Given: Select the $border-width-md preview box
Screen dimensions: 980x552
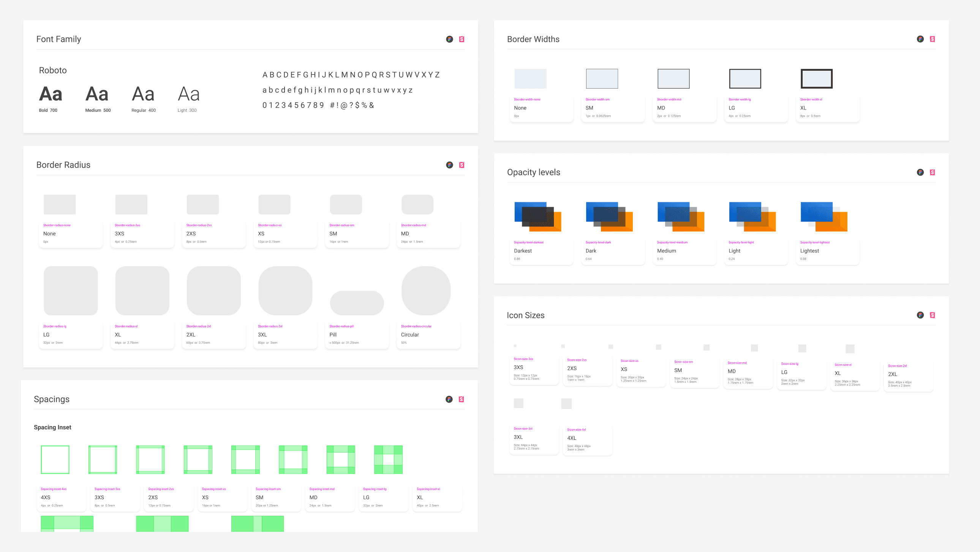Looking at the screenshot, I should pyautogui.click(x=673, y=78).
